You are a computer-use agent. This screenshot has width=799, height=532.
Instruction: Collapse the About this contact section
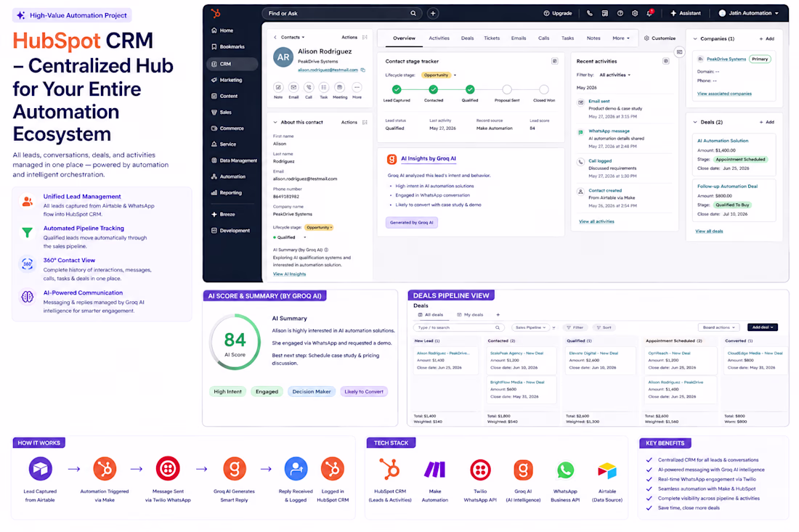tap(275, 122)
